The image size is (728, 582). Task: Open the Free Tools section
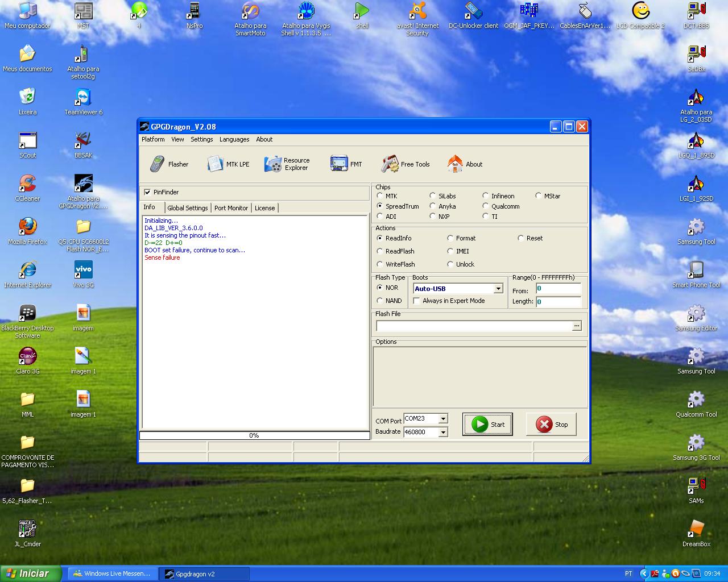click(406, 164)
